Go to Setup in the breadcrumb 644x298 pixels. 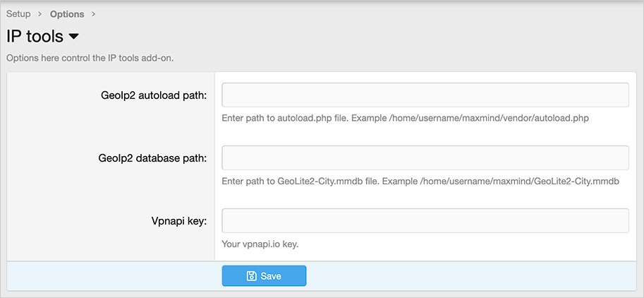(18, 13)
